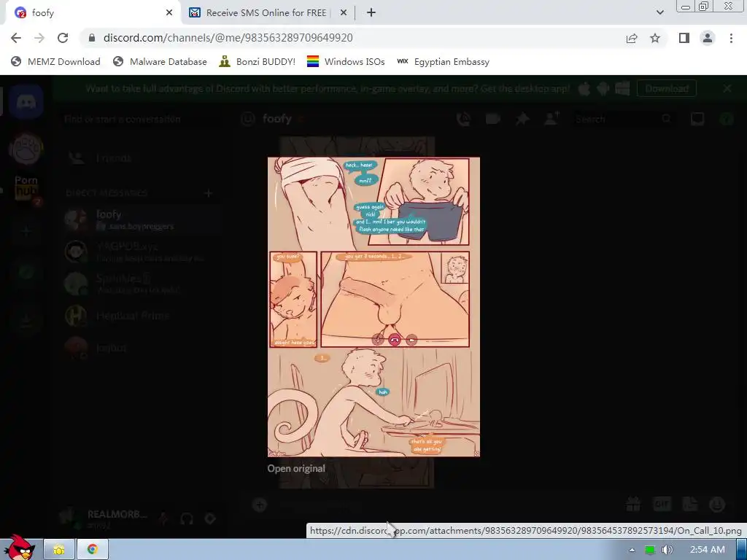Open the Chrome three-dot menu

click(731, 38)
